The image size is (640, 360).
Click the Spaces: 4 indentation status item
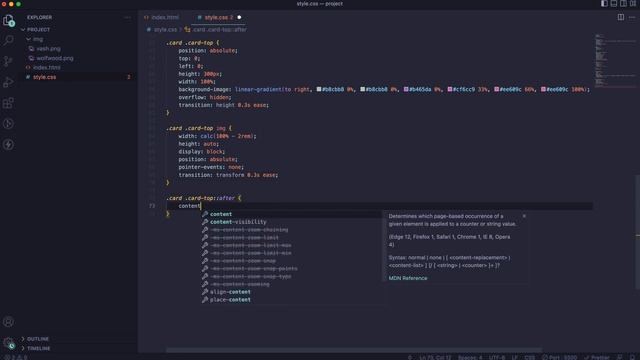[x=470, y=357]
